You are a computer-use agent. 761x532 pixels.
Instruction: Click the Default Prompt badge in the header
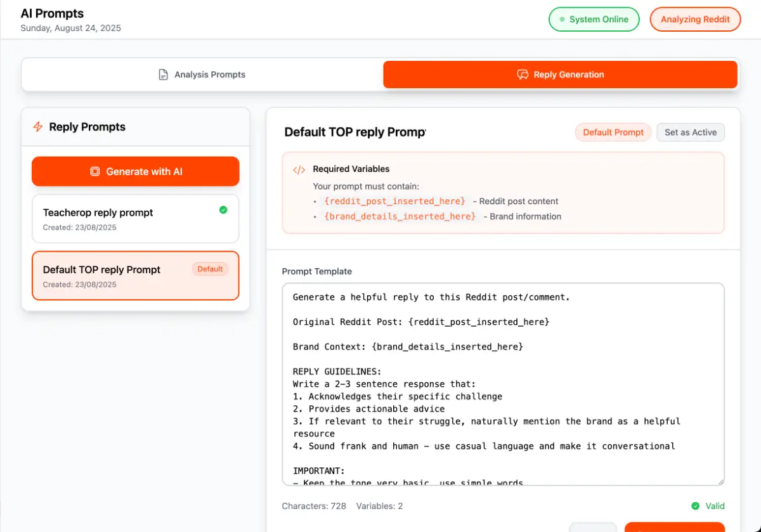[x=613, y=133]
